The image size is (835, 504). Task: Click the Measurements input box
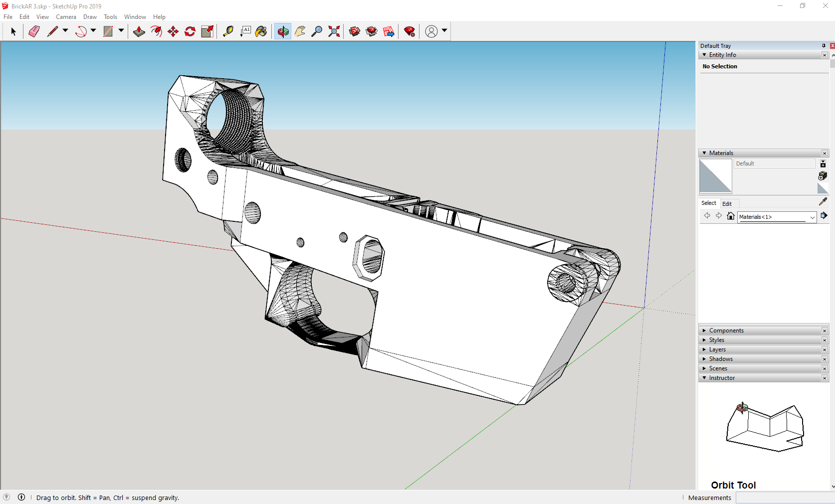click(785, 498)
